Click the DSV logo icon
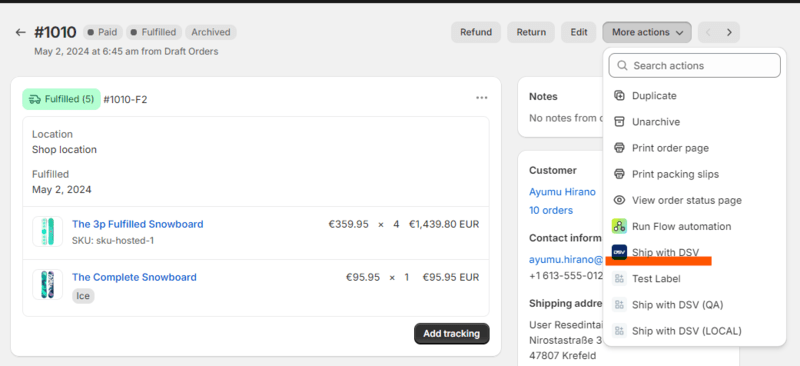 (619, 252)
